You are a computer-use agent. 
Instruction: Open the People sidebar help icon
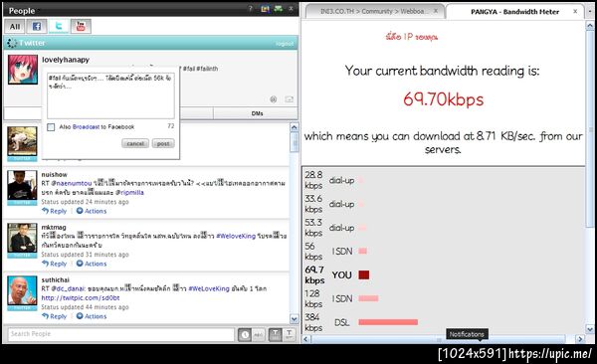click(250, 8)
